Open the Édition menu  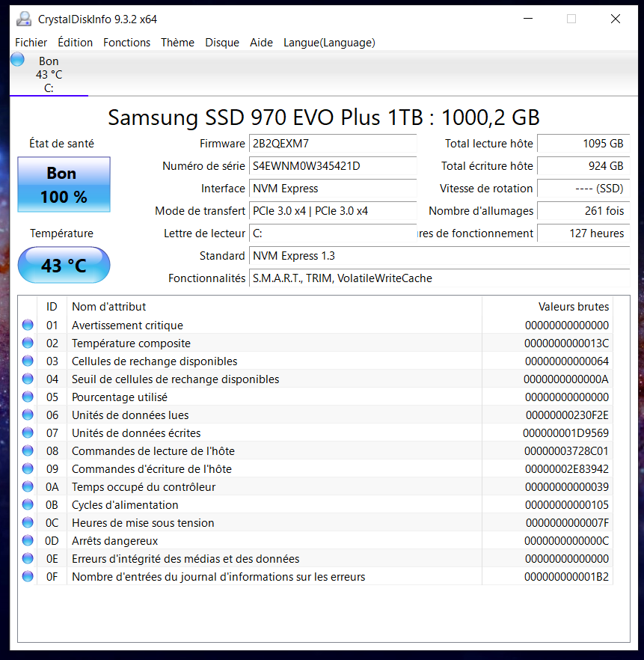[x=76, y=43]
